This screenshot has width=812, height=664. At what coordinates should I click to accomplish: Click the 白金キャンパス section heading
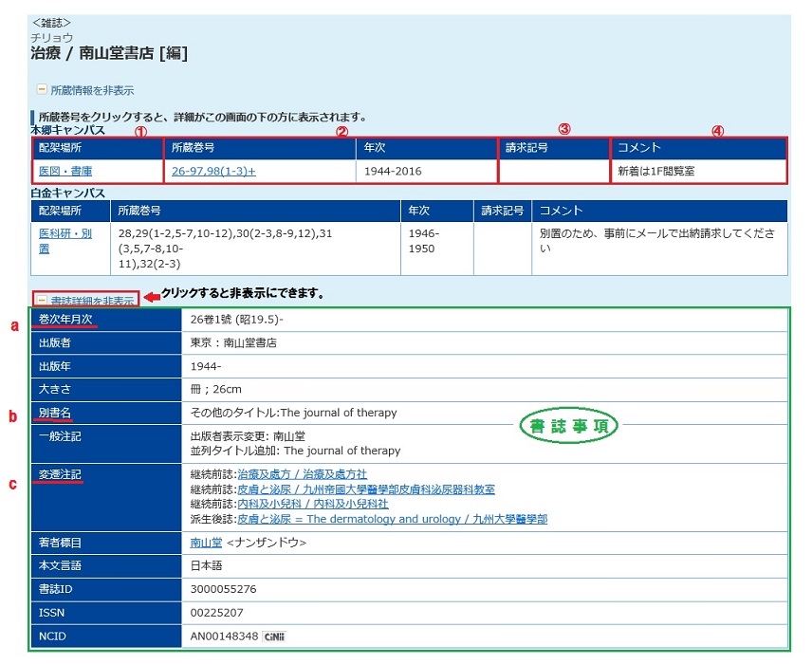(68, 194)
